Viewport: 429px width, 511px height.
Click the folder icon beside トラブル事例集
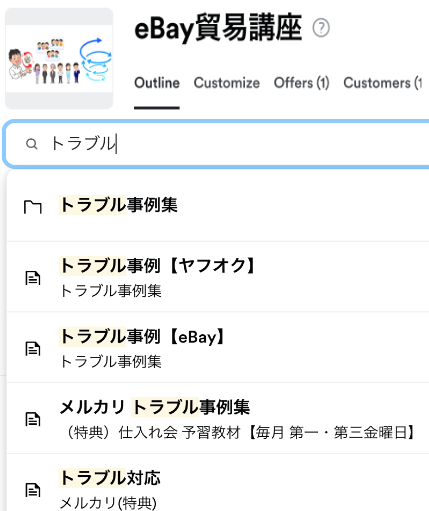point(33,207)
